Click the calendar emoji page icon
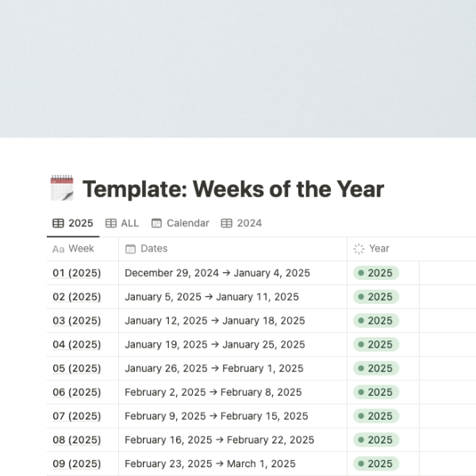 click(x=62, y=189)
